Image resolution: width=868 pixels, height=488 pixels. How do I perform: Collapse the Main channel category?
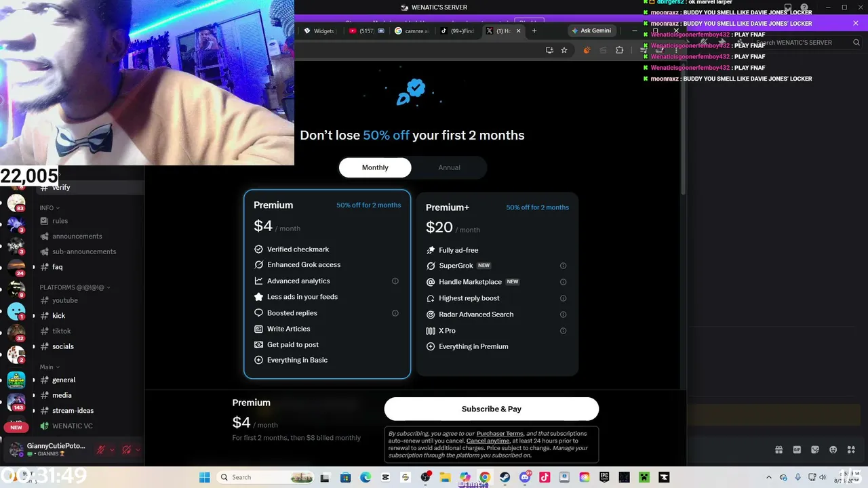[x=50, y=367]
